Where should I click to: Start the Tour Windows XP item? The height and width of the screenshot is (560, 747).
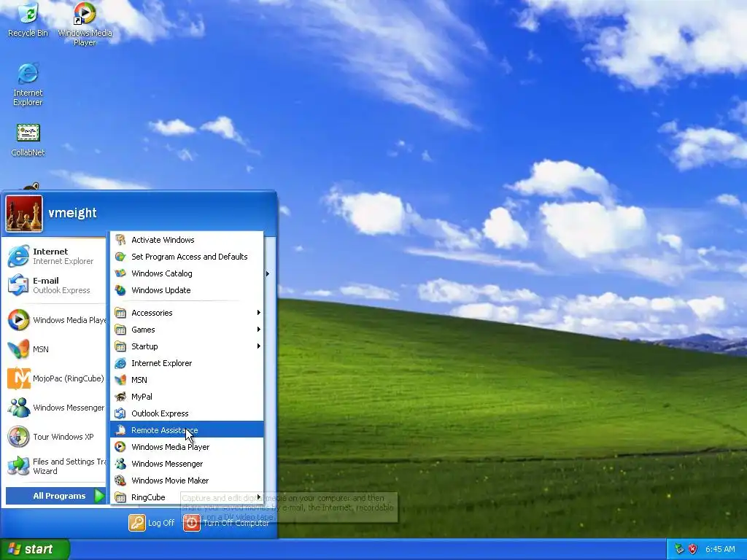pyautogui.click(x=55, y=437)
